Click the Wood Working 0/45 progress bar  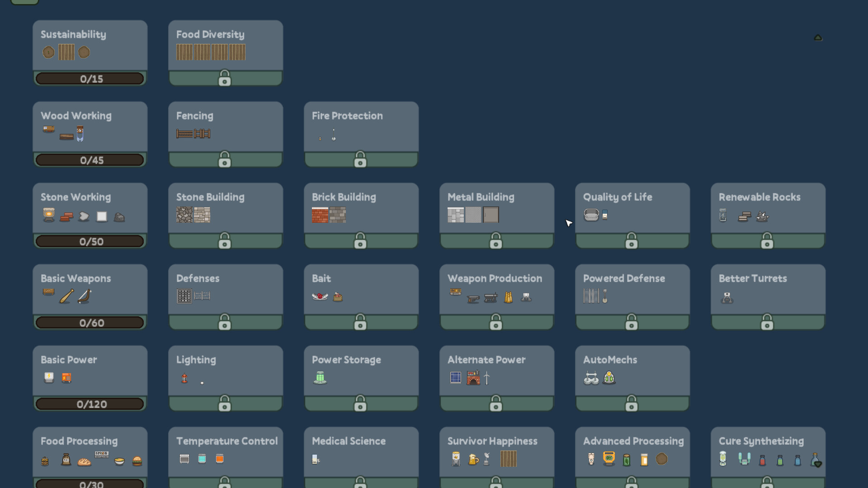(x=90, y=160)
